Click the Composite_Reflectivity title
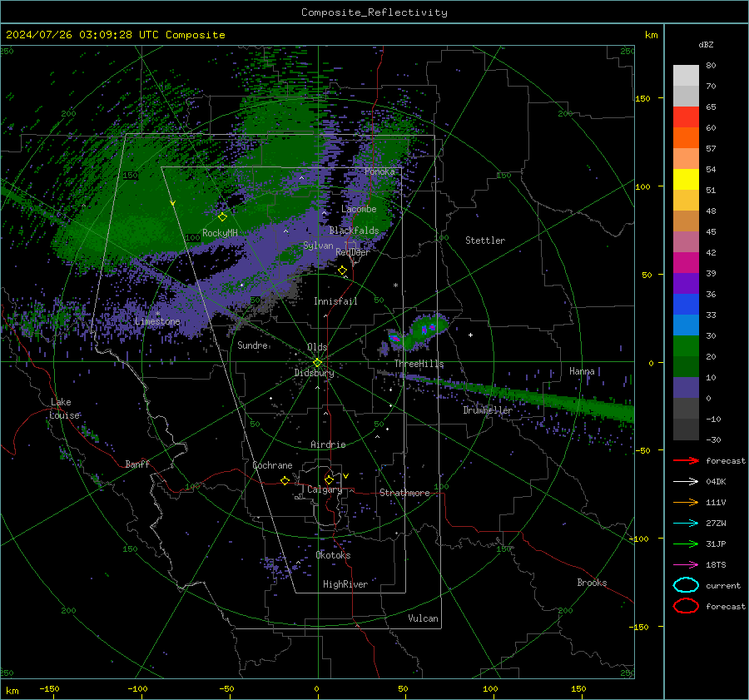749x700 pixels. point(374,12)
